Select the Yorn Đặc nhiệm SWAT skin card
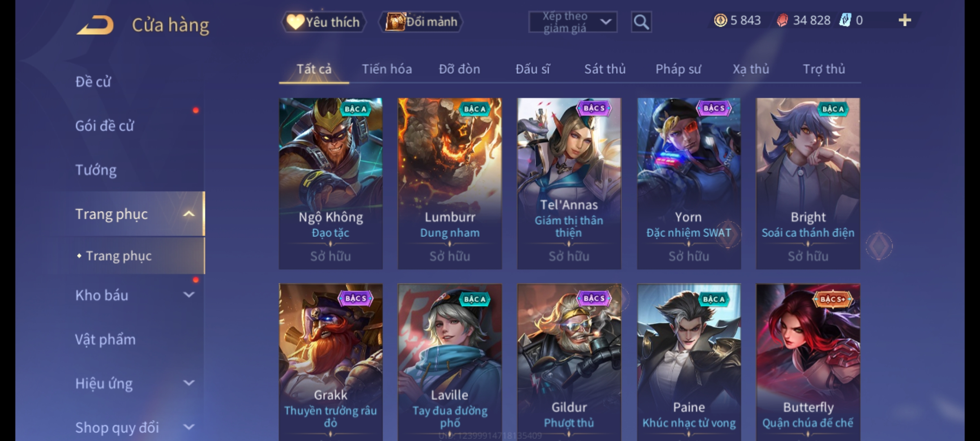 pos(689,183)
